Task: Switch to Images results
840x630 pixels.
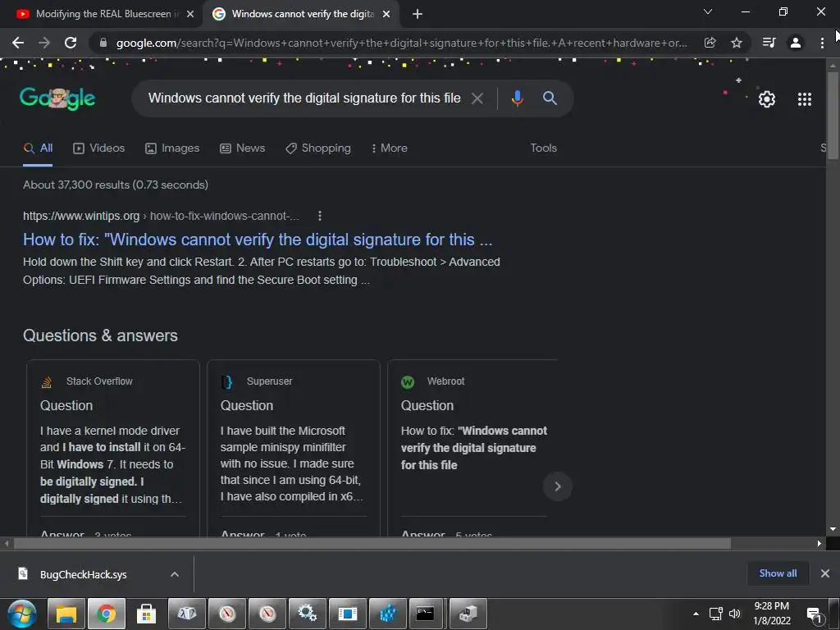Action: point(172,148)
